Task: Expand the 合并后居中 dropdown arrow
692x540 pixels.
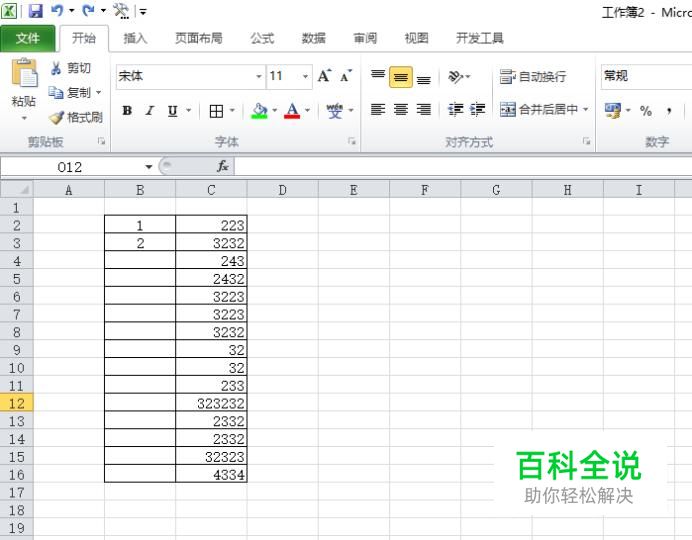Action: tap(586, 109)
